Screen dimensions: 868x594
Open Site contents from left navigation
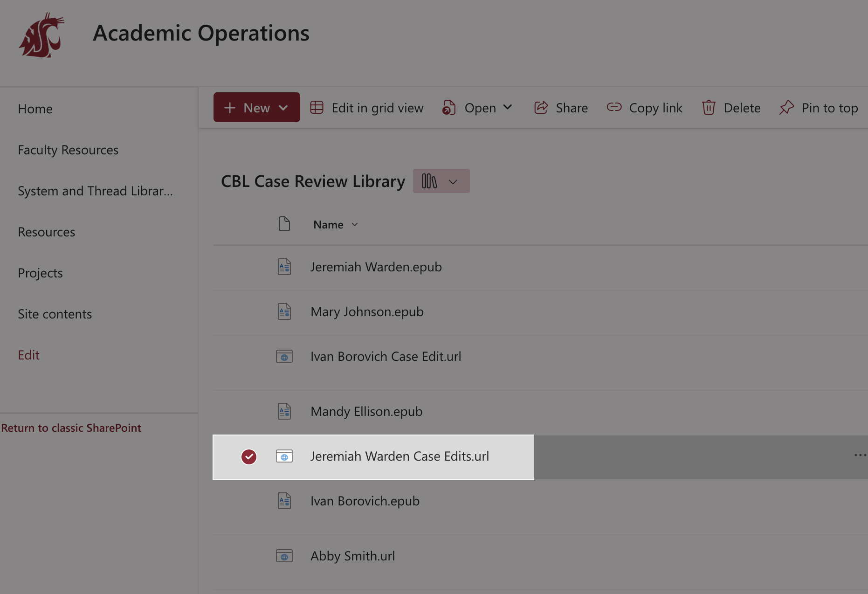click(x=55, y=314)
